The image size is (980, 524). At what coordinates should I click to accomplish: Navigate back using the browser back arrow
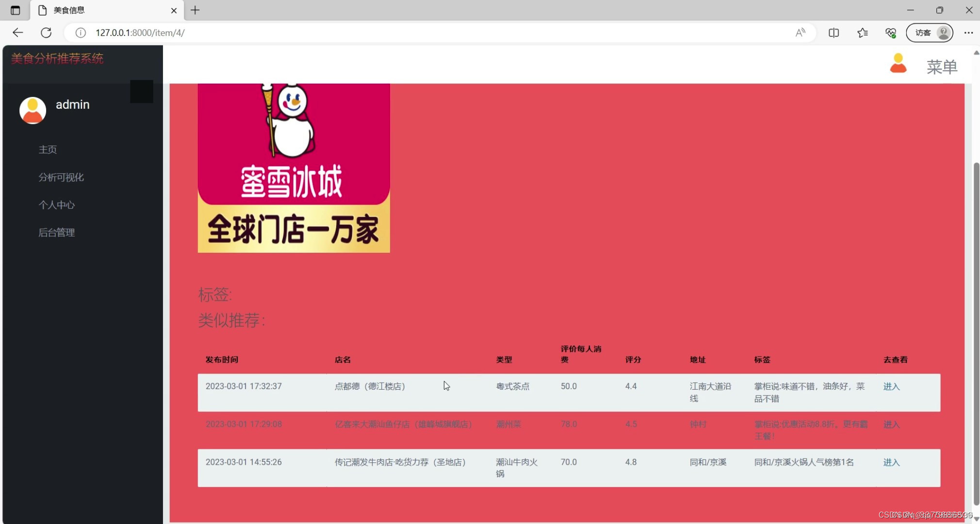coord(17,33)
